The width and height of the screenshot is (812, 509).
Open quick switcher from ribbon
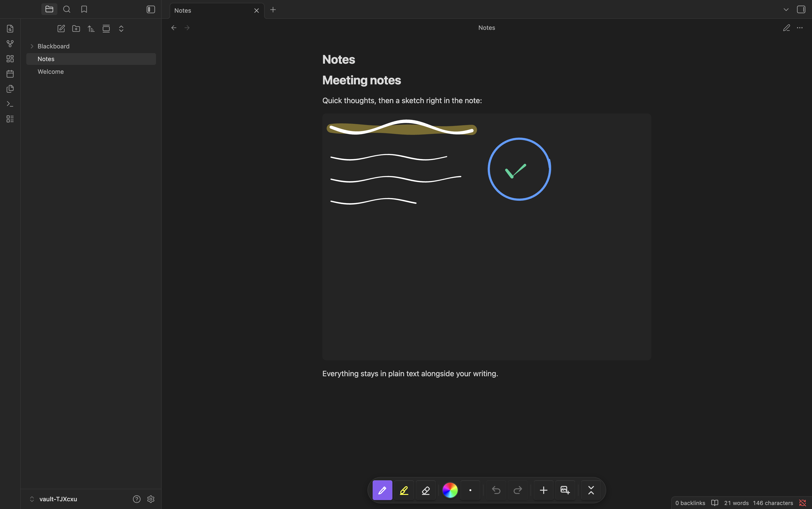[x=10, y=29]
